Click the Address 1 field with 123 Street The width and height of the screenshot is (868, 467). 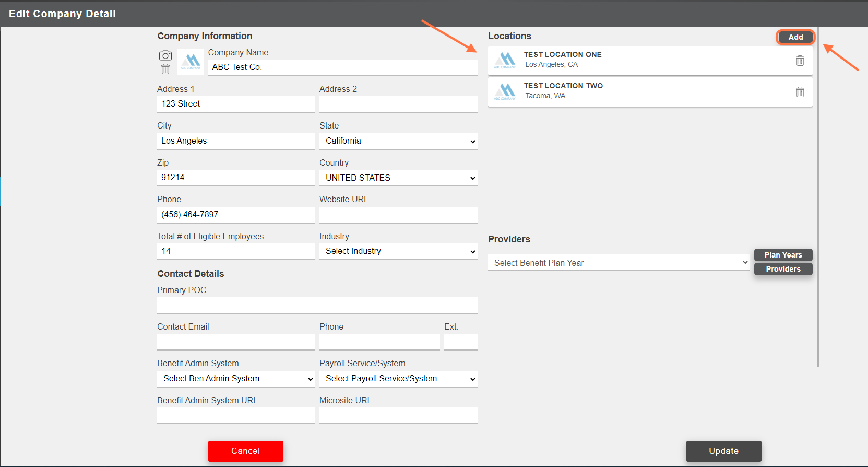coord(236,104)
